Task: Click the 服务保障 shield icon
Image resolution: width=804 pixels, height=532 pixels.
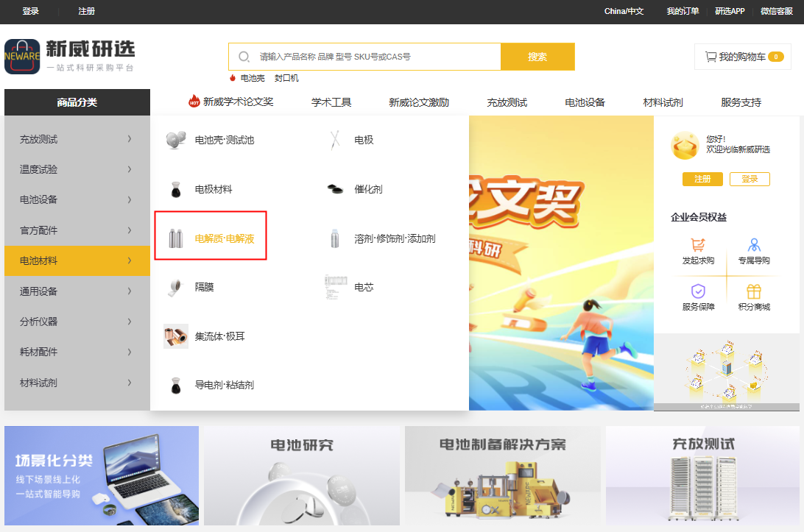Action: (x=698, y=291)
